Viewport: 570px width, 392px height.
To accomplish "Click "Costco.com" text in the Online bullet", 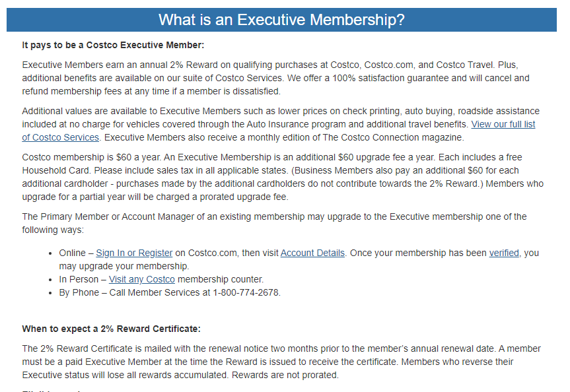I will click(x=213, y=253).
